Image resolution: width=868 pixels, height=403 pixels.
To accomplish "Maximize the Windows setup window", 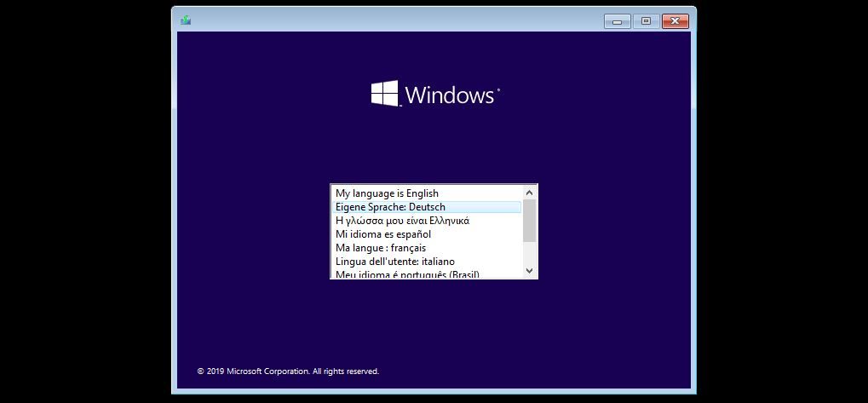I will (646, 21).
